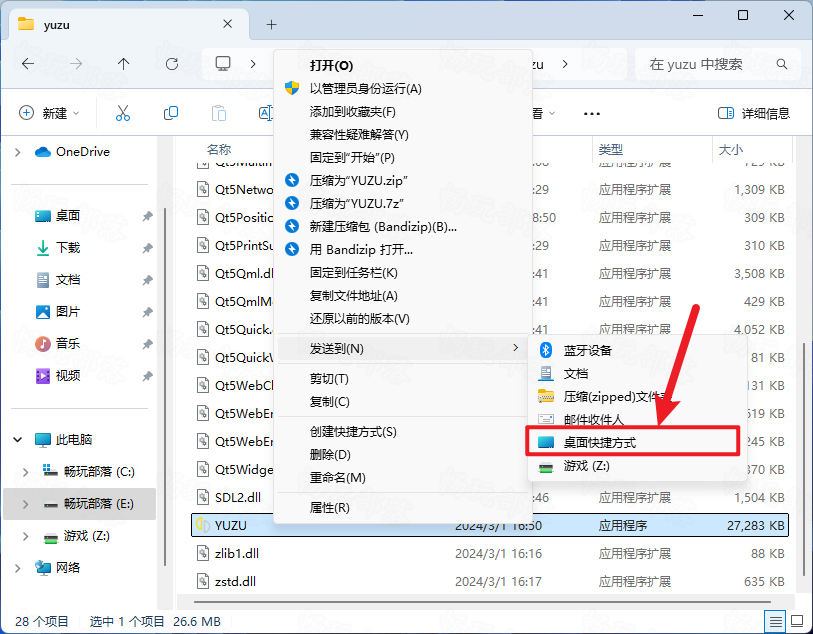Click the Back navigation arrow
813x634 pixels.
[28, 64]
